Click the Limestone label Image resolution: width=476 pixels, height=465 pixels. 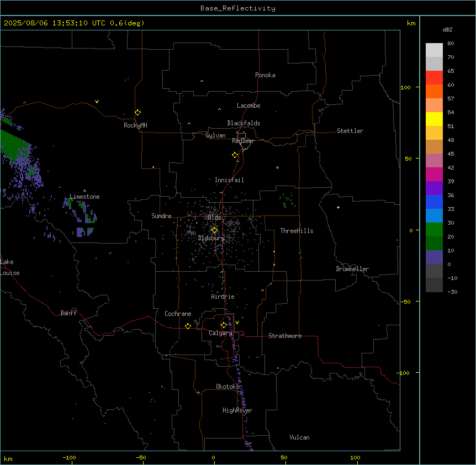[84, 197]
